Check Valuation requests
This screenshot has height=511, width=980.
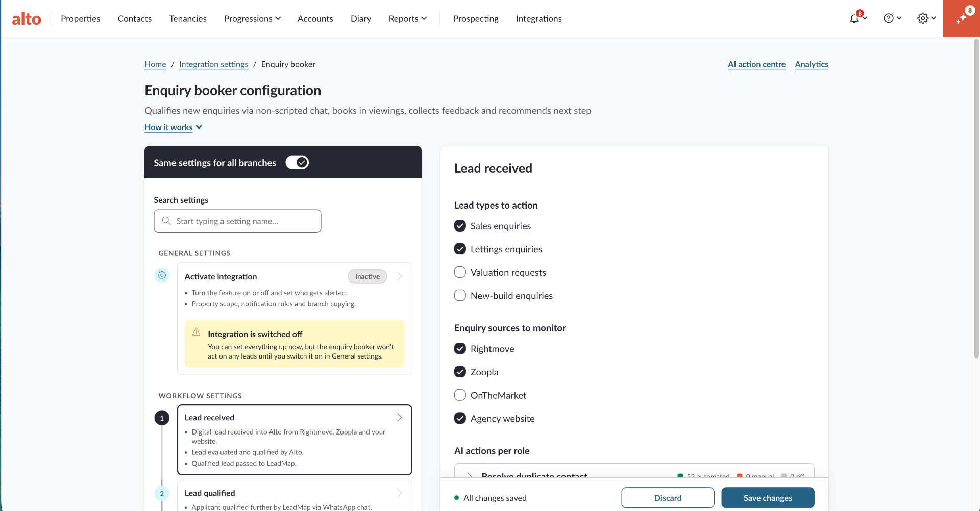pos(460,272)
